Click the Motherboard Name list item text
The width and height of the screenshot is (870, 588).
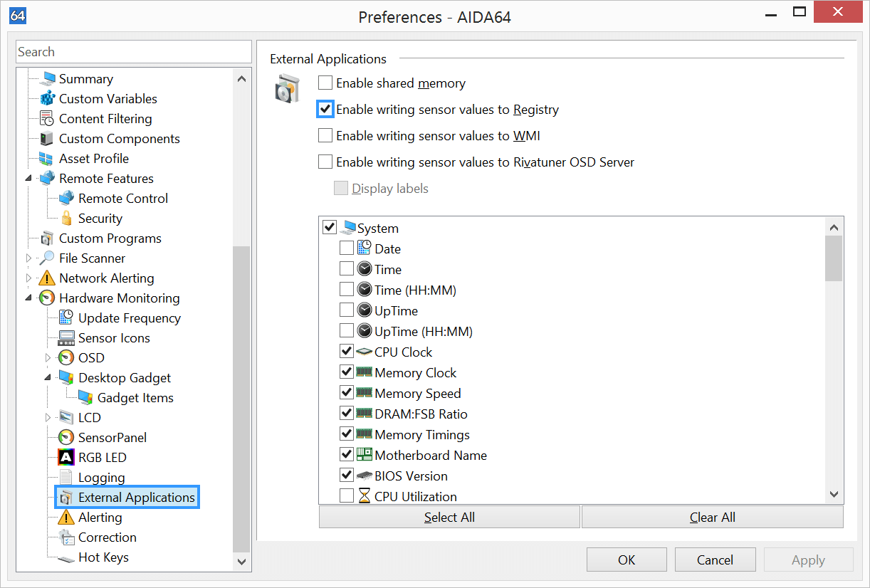(431, 456)
